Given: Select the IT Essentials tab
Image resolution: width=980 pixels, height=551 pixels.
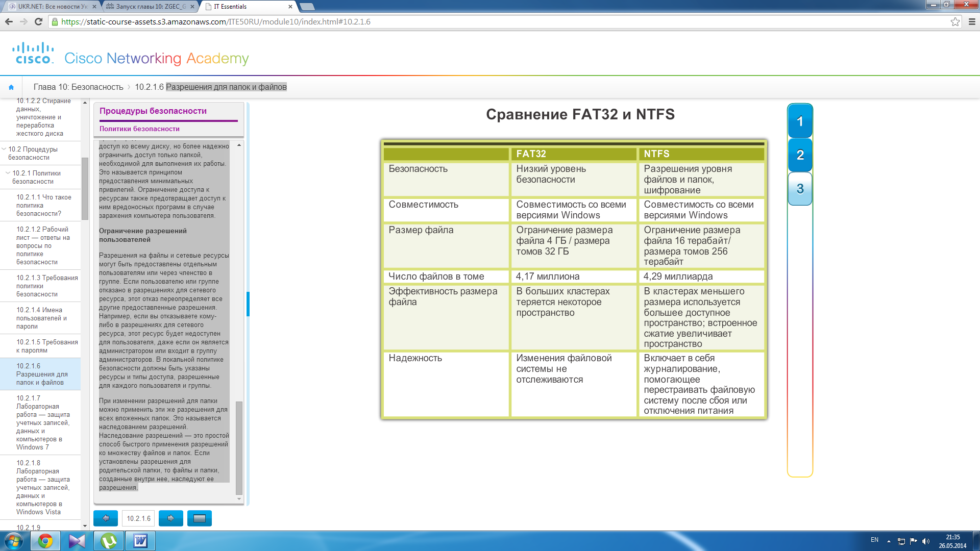Looking at the screenshot, I should coord(249,7).
